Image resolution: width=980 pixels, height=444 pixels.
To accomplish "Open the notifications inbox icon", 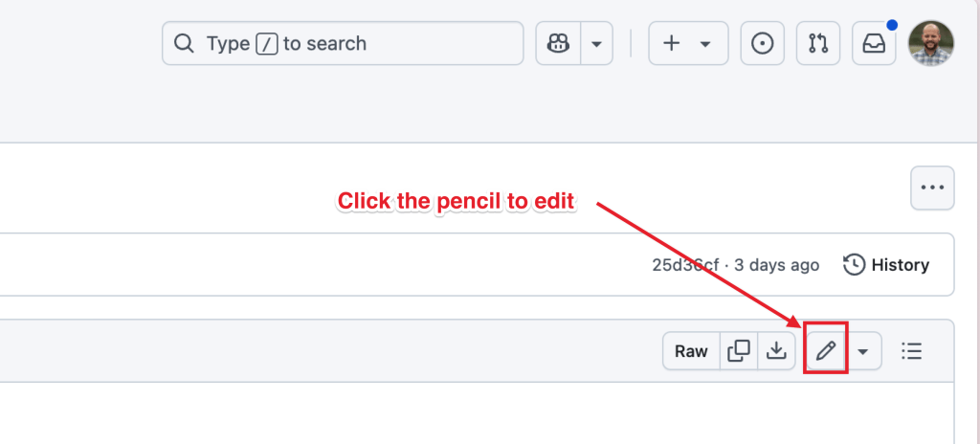I will tap(874, 44).
